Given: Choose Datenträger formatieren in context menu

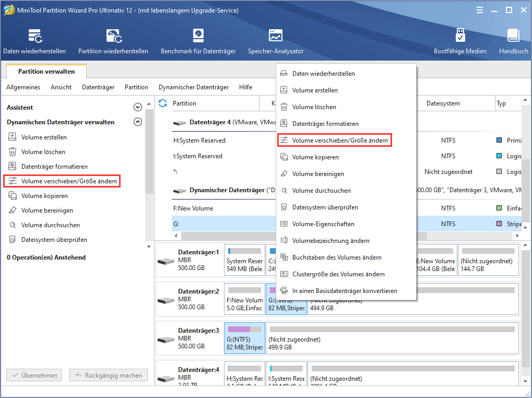Looking at the screenshot, I should (x=346, y=123).
